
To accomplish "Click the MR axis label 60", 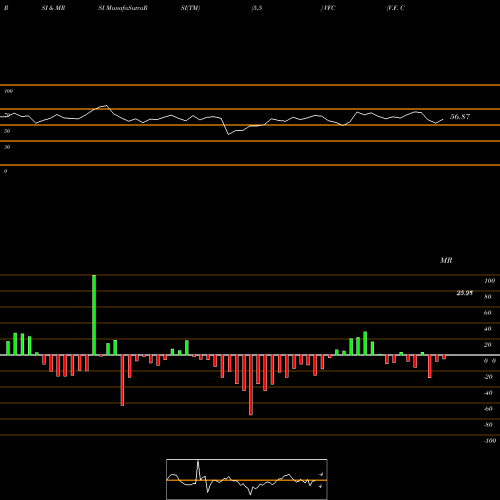I will pyautogui.click(x=488, y=313).
